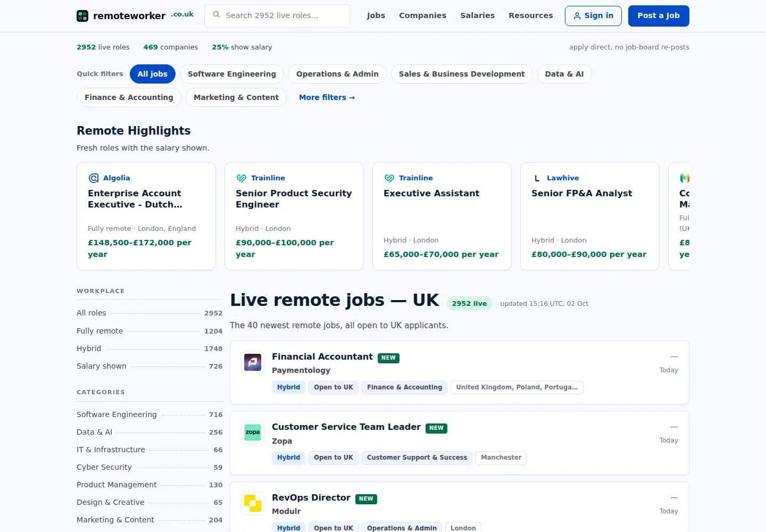Click the Trainline logo on Executive Assistant card
Image resolution: width=766 pixels, height=532 pixels.
389,178
